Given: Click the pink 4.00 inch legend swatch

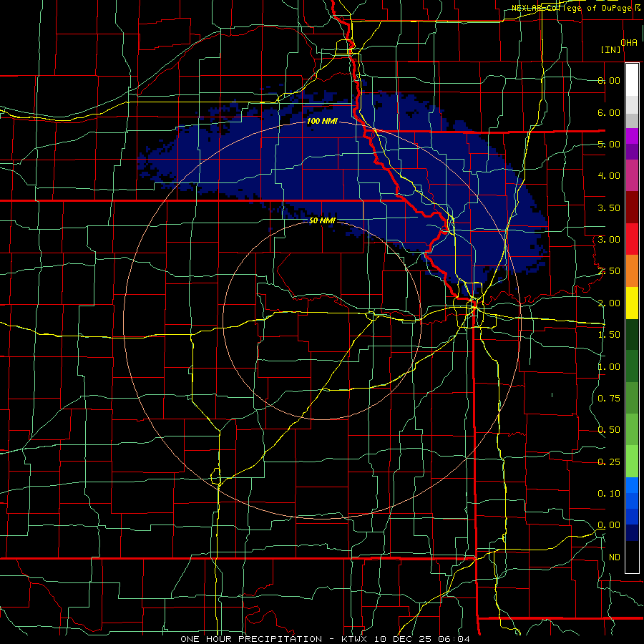Looking at the screenshot, I should (x=632, y=175).
